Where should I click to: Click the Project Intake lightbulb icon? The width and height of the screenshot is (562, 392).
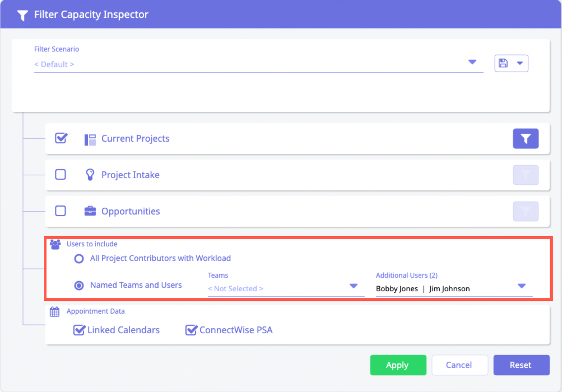click(x=90, y=175)
